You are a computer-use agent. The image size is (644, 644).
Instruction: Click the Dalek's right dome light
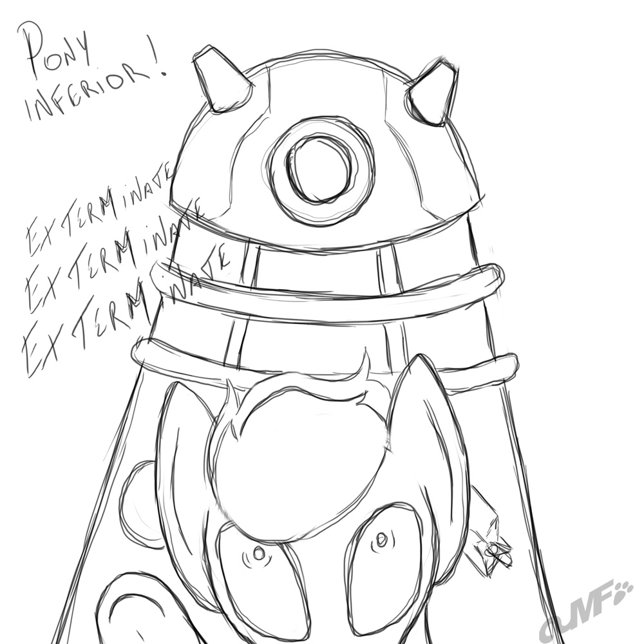coord(432,91)
